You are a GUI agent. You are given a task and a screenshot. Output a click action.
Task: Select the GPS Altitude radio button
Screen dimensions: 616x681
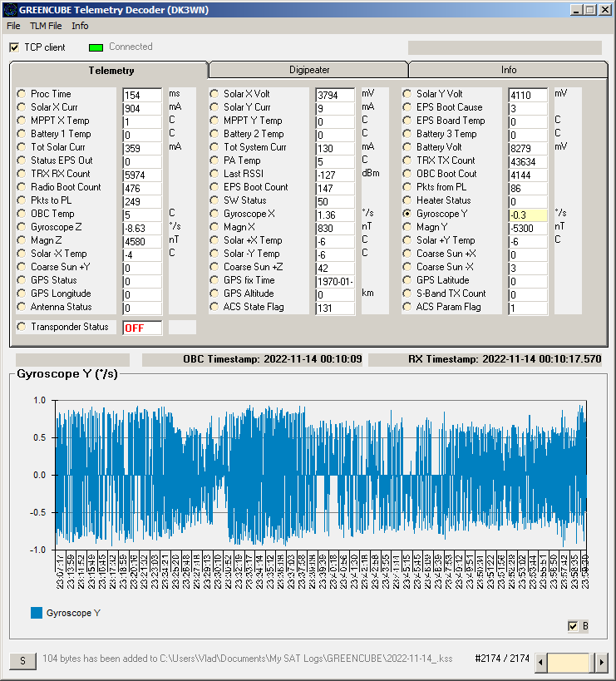pyautogui.click(x=214, y=294)
